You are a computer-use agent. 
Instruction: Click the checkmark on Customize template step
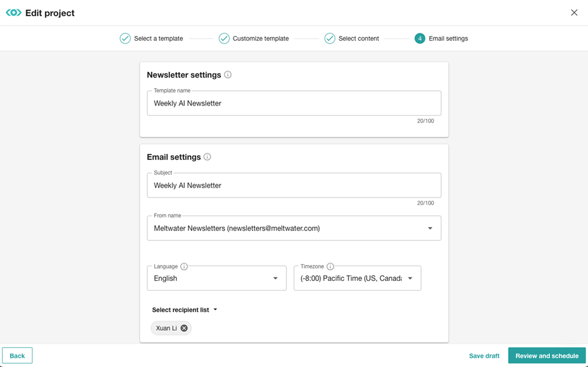pyautogui.click(x=224, y=38)
